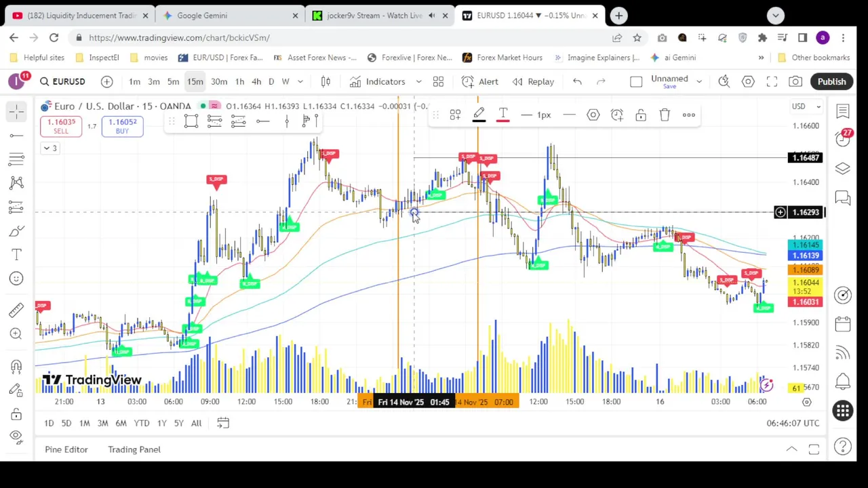Enter fullscreen mode
Image resolution: width=868 pixels, height=488 pixels.
772,81
